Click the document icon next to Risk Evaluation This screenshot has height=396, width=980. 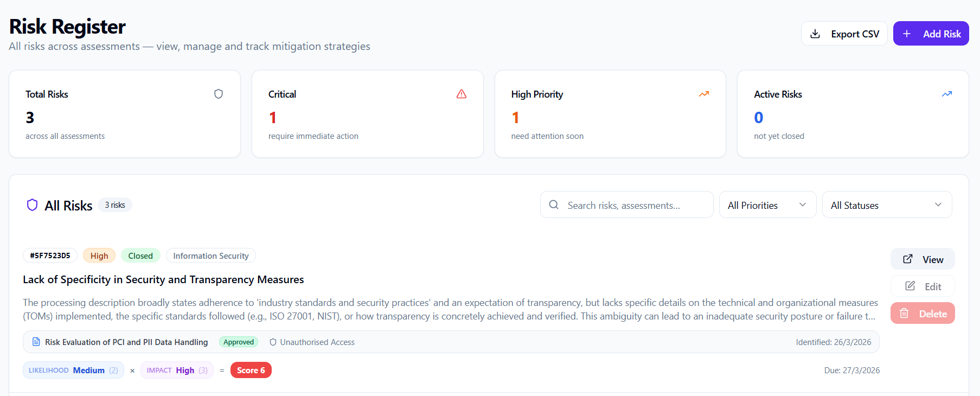click(36, 342)
